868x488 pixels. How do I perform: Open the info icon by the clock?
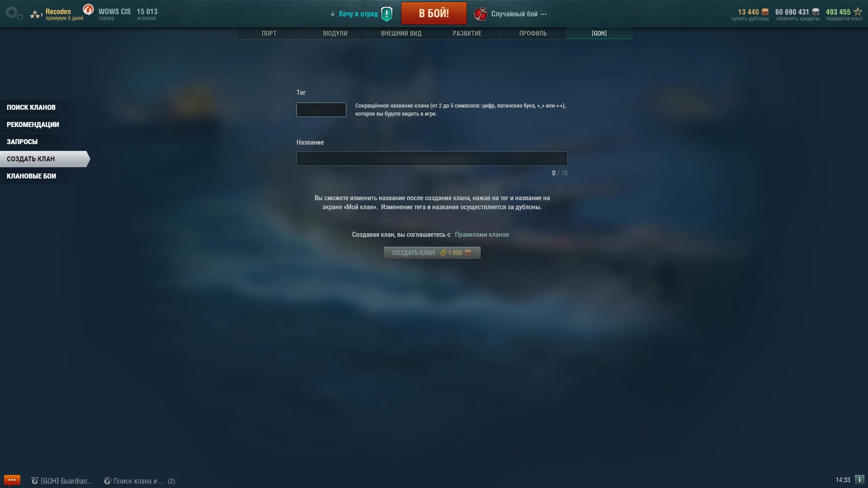(859, 479)
